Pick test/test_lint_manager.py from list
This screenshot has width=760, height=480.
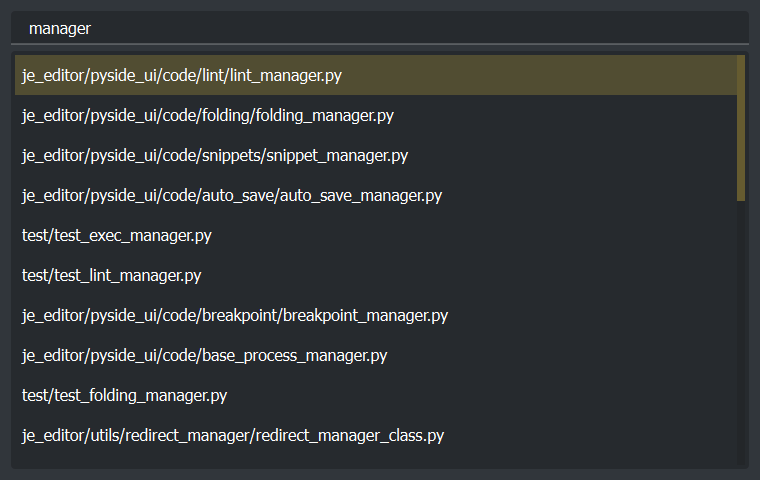376,275
